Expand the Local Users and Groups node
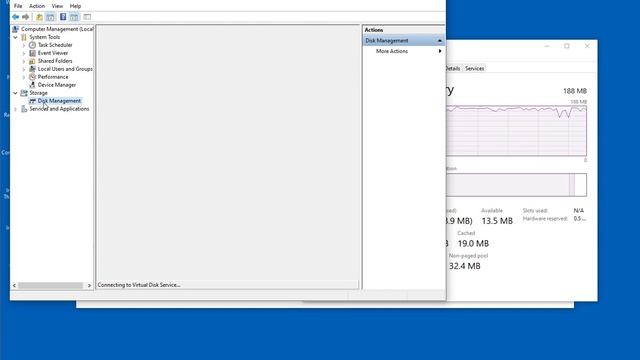The width and height of the screenshot is (640, 360). tap(24, 69)
